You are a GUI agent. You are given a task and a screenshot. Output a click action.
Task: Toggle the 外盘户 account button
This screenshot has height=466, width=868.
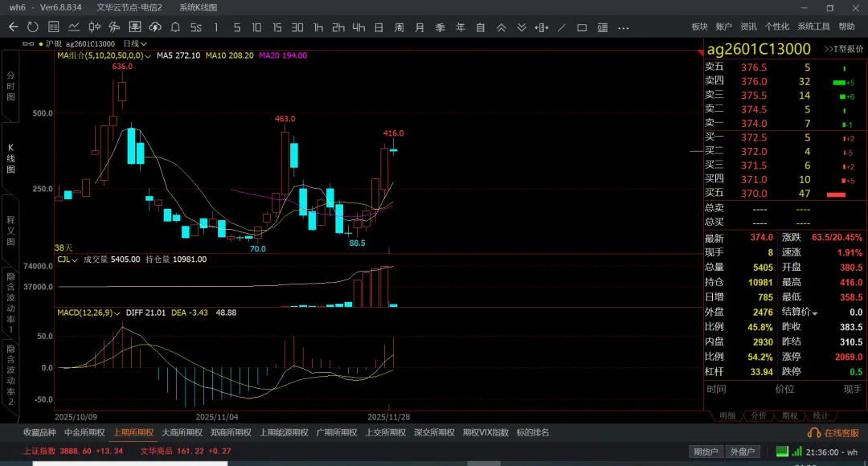click(741, 452)
